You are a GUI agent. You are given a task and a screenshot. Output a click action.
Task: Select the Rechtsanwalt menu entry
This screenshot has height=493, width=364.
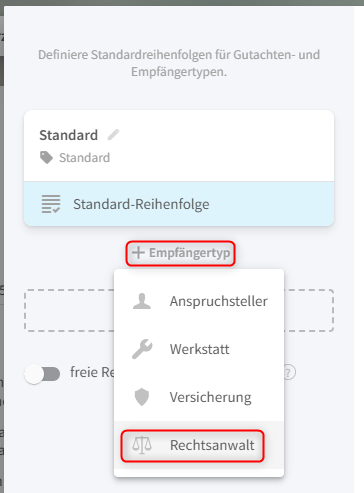point(199,445)
